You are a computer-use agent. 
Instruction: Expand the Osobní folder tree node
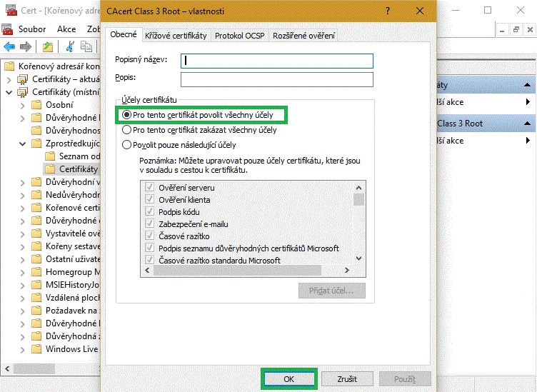pyautogui.click(x=22, y=105)
